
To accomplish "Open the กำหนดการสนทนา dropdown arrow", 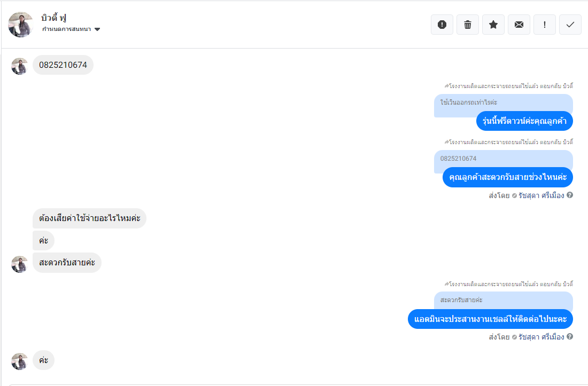I will [97, 29].
